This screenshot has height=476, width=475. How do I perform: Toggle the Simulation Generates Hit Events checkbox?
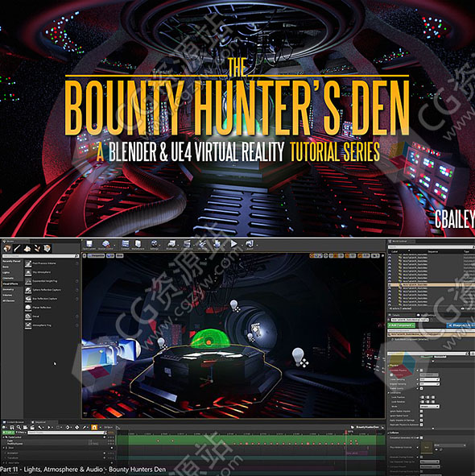point(421,438)
